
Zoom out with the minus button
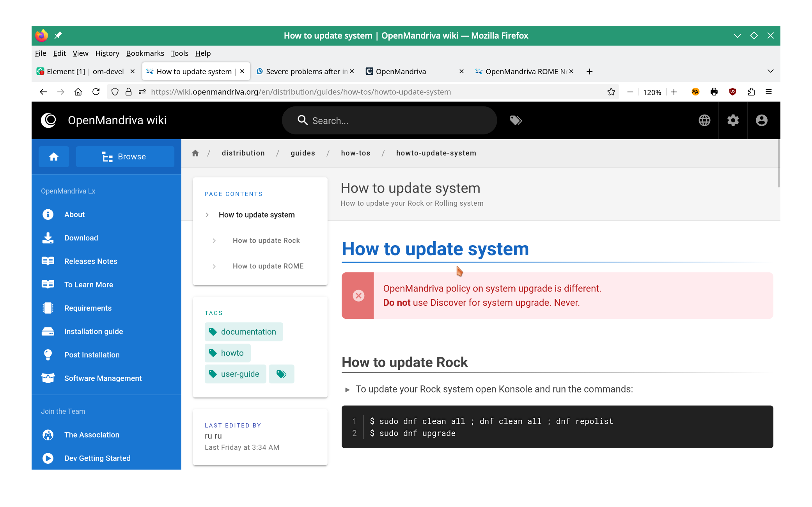point(630,92)
